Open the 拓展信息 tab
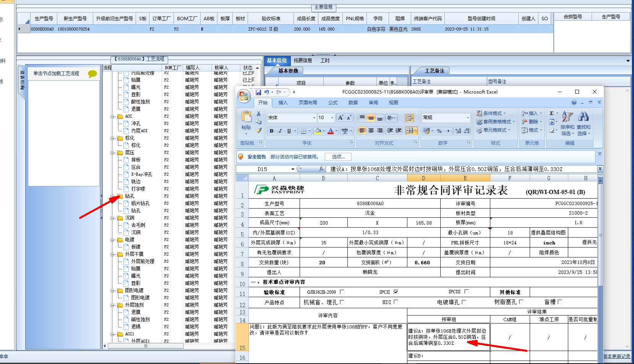Viewport: 634px width, 364px height. [303, 60]
